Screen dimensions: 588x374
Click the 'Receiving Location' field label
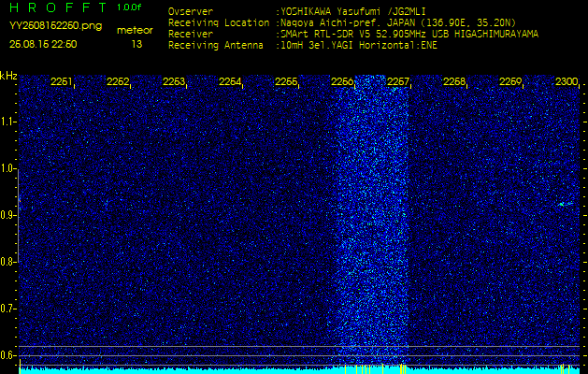(219, 22)
